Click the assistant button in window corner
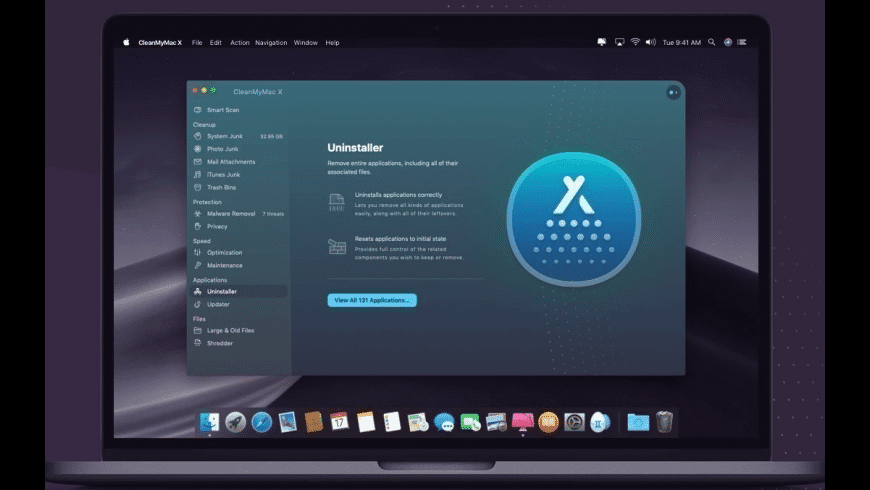870x490 pixels. click(673, 92)
